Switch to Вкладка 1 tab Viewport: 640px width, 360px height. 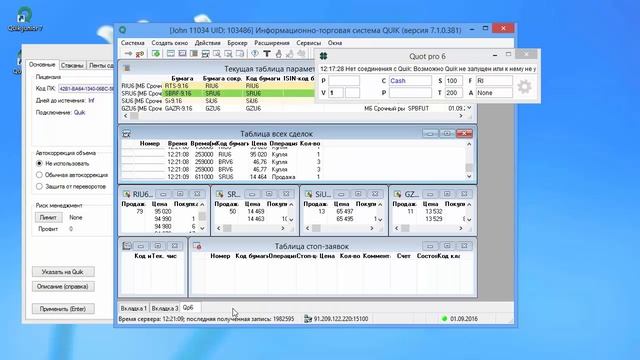(133, 308)
